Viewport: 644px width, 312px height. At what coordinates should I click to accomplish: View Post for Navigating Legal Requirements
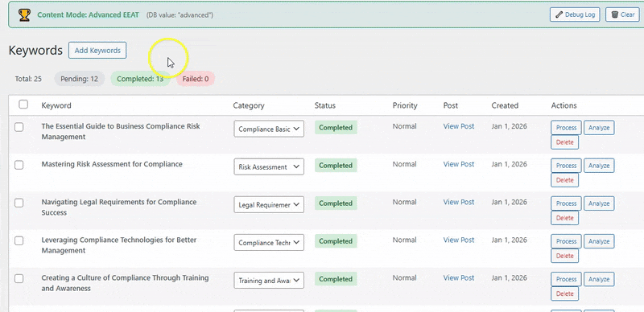pos(459,202)
